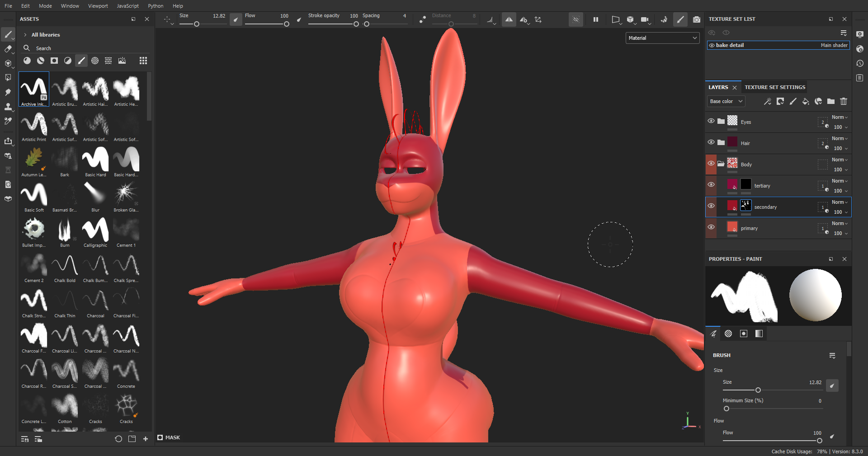Open the Material viewport mode dropdown

[x=662, y=38]
